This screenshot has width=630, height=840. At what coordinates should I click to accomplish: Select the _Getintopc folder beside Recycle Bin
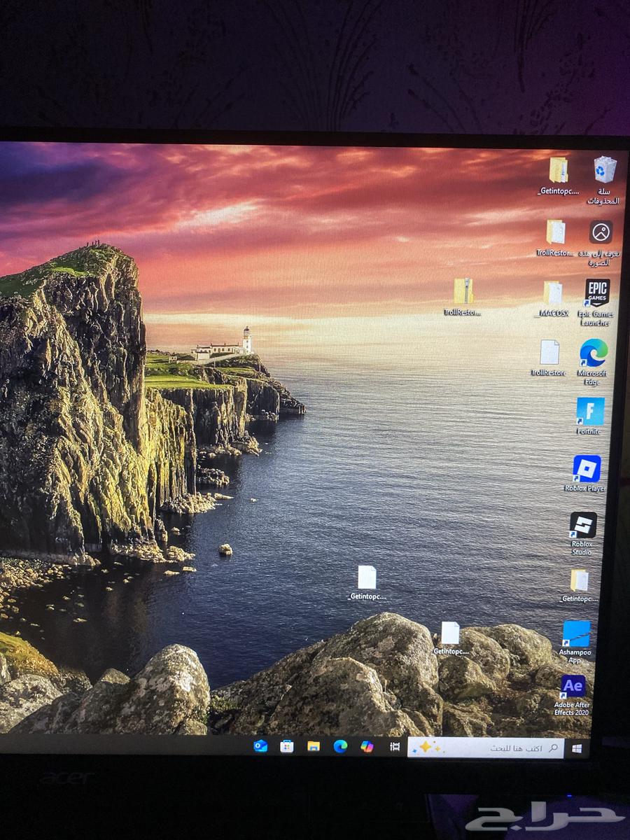pos(559,170)
